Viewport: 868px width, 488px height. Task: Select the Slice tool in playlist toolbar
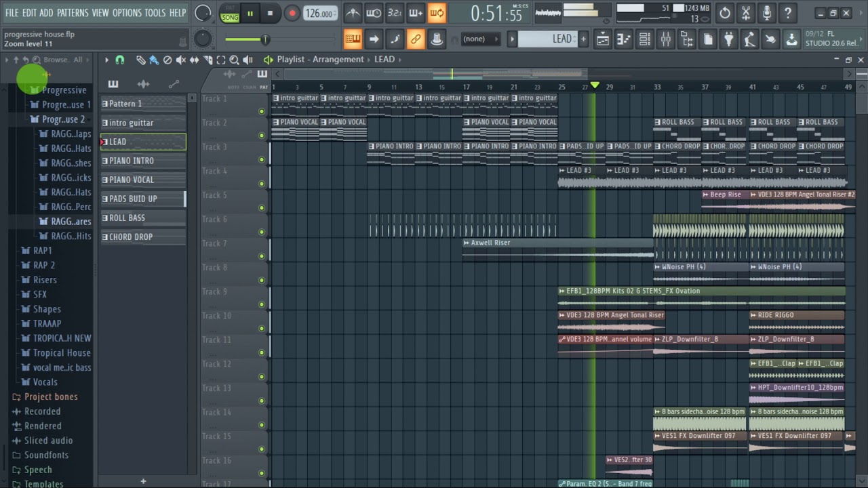pyautogui.click(x=208, y=60)
